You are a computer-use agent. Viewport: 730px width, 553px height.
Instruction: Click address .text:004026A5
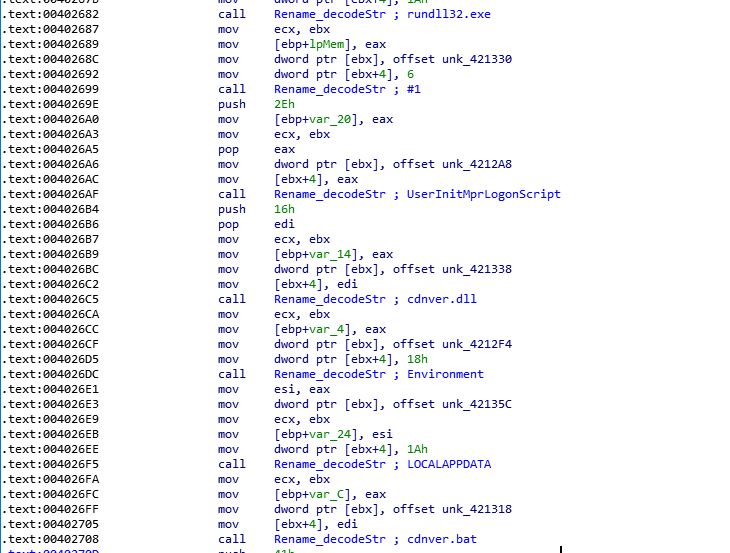pos(50,149)
